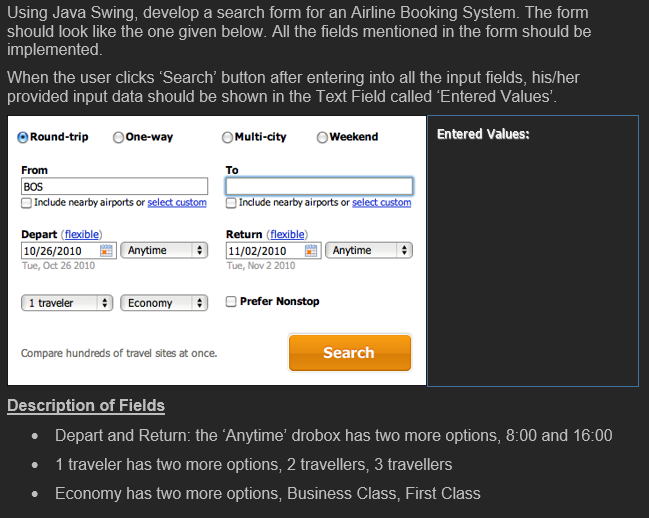This screenshot has width=649, height=518.
Task: Choose the One-way trip option
Action: pyautogui.click(x=118, y=137)
